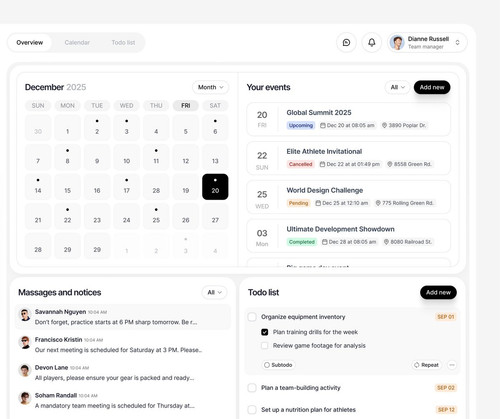
Task: Select the FRI weekday header
Action: pos(186,106)
